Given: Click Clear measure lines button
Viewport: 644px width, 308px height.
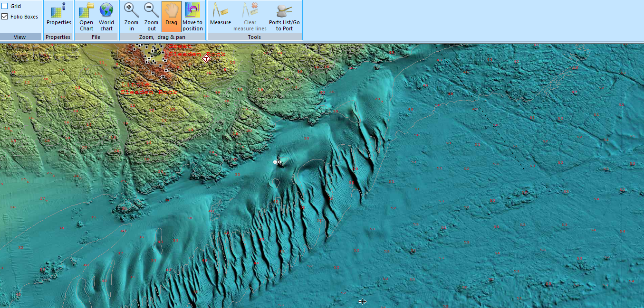Looking at the screenshot, I should [250, 16].
